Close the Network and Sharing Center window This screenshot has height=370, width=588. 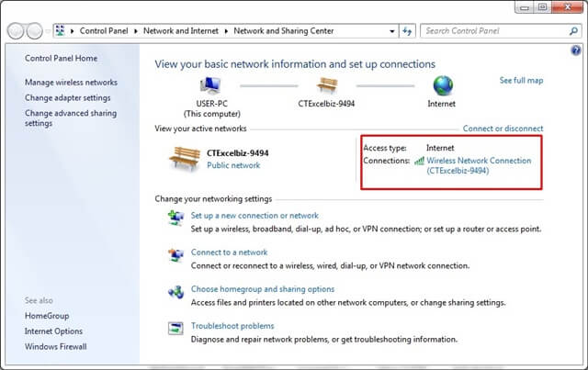click(568, 7)
